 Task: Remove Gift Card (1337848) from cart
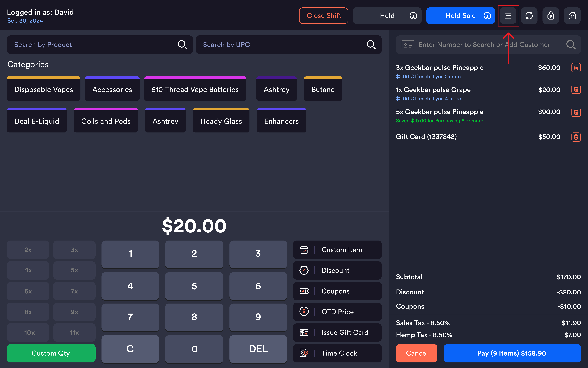(576, 137)
